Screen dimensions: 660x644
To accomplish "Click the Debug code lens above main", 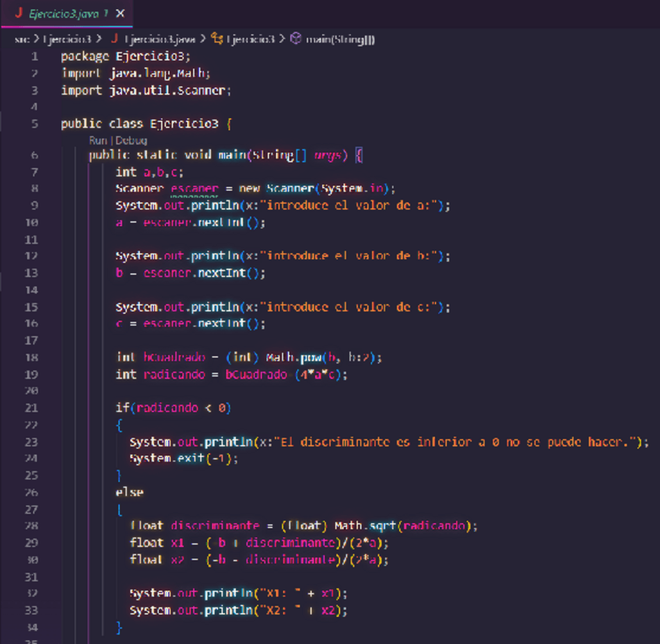I will click(x=131, y=141).
